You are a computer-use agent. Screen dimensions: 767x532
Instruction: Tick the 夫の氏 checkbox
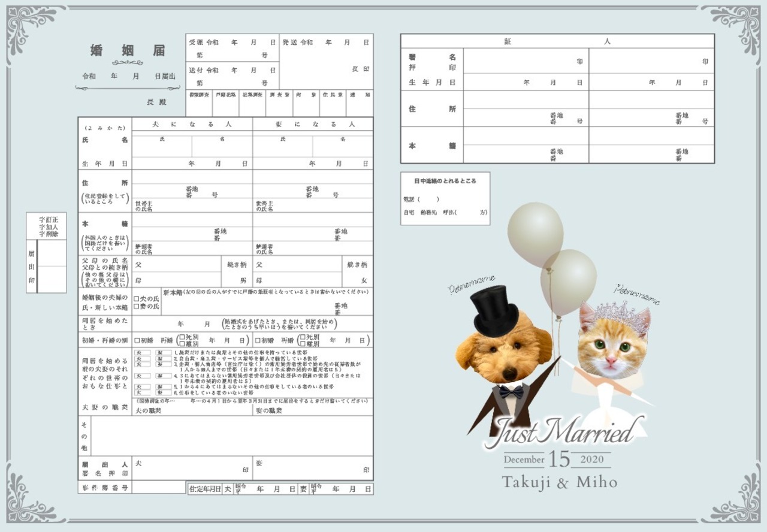click(x=137, y=298)
